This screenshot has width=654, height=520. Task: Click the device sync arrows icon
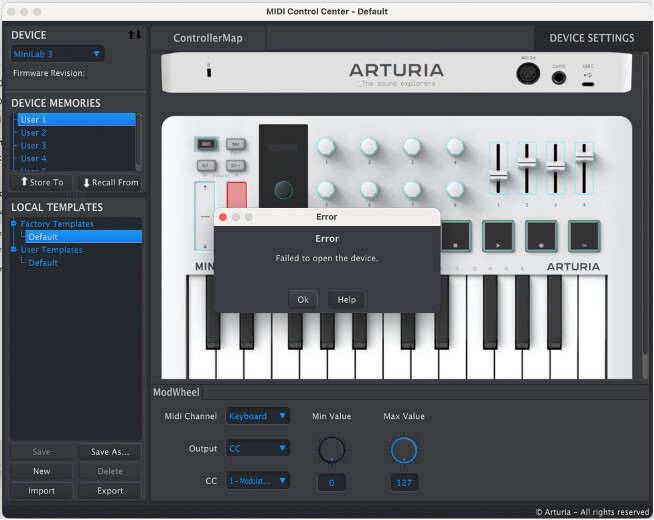click(134, 35)
